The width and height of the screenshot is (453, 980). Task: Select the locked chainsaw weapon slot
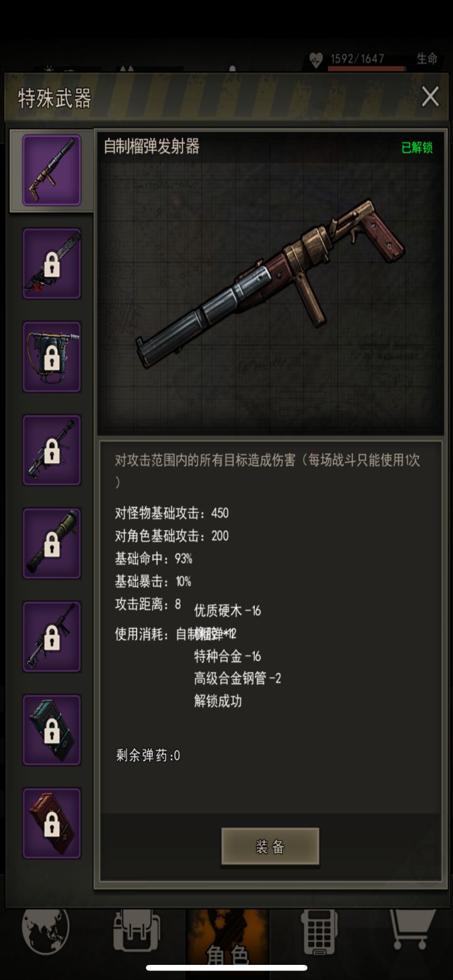(x=52, y=264)
